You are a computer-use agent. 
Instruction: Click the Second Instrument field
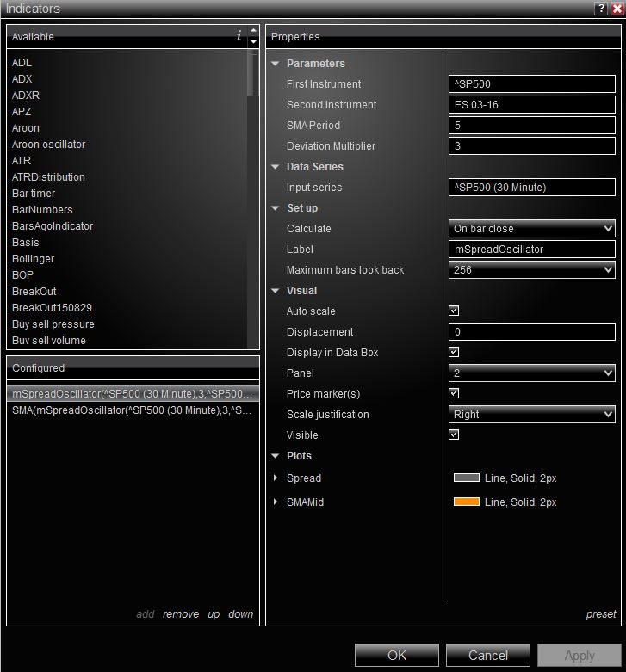[x=531, y=105]
